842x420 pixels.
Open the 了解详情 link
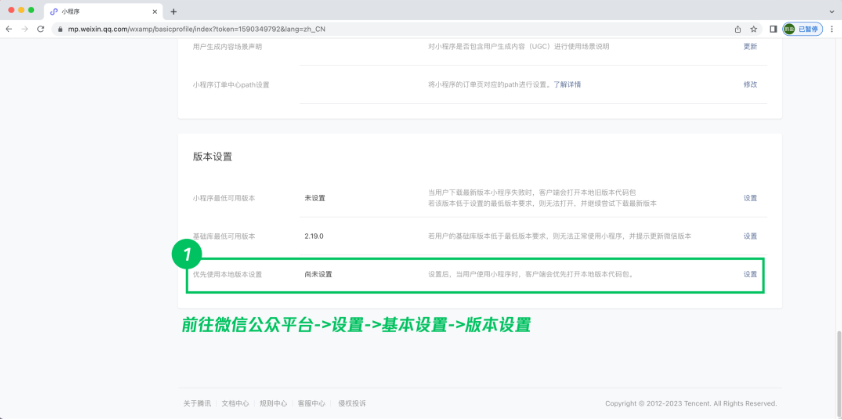point(567,84)
